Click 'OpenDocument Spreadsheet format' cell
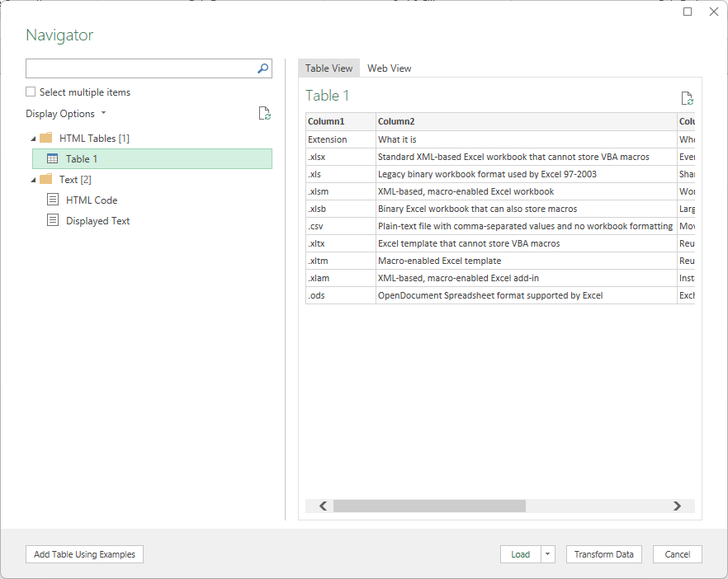728x579 pixels. 527,295
